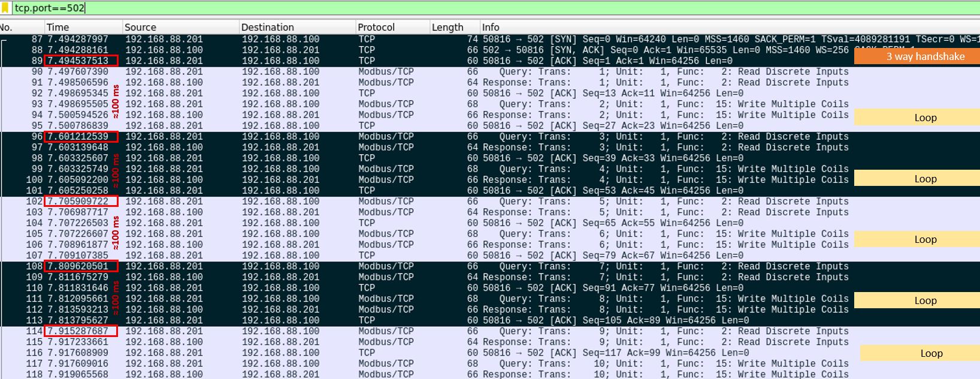The image size is (980, 379).
Task: Select packet 118 at time 7.919065568
Action: tap(490, 374)
